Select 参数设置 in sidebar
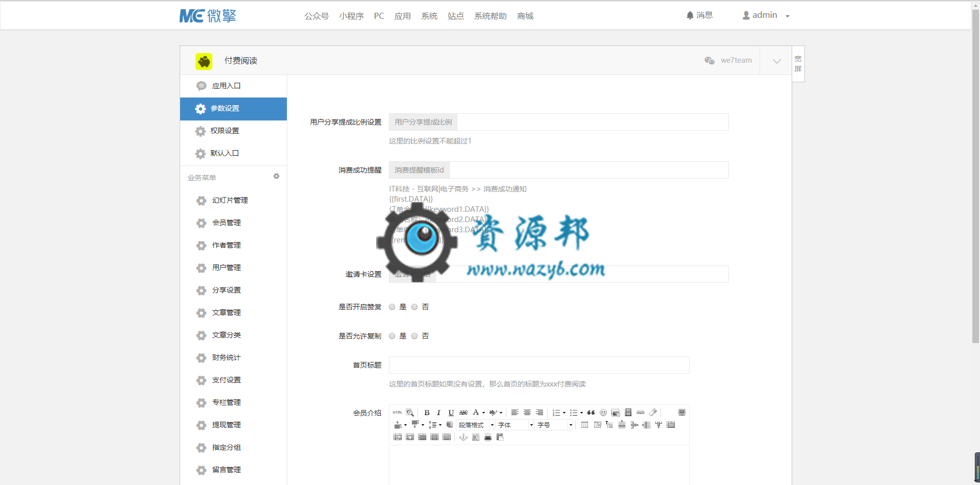The height and width of the screenshot is (485, 980). pos(233,109)
